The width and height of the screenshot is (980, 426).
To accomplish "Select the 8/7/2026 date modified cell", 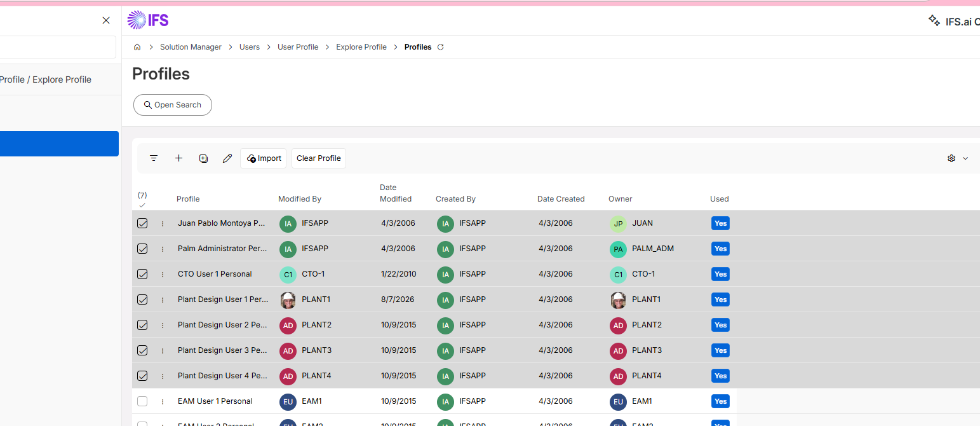I will pyautogui.click(x=398, y=299).
